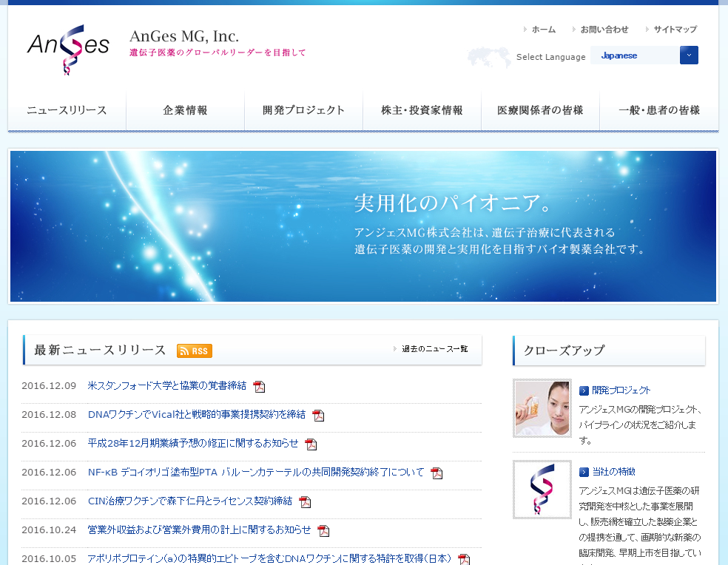This screenshot has height=565, width=728.
Task: Click the date 2016.12.09
Action: pos(49,385)
